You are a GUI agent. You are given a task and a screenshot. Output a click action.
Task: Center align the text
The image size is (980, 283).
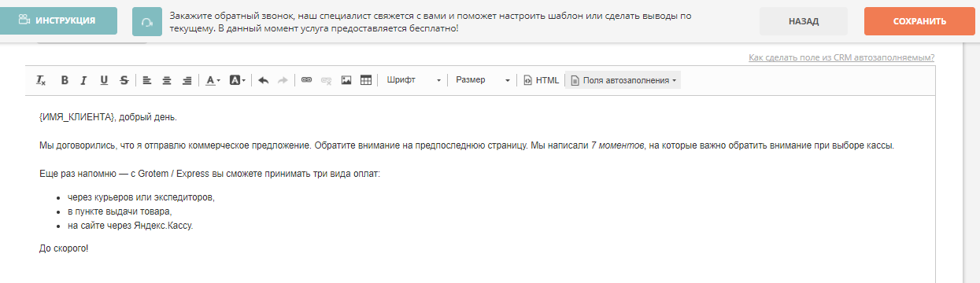tap(167, 80)
